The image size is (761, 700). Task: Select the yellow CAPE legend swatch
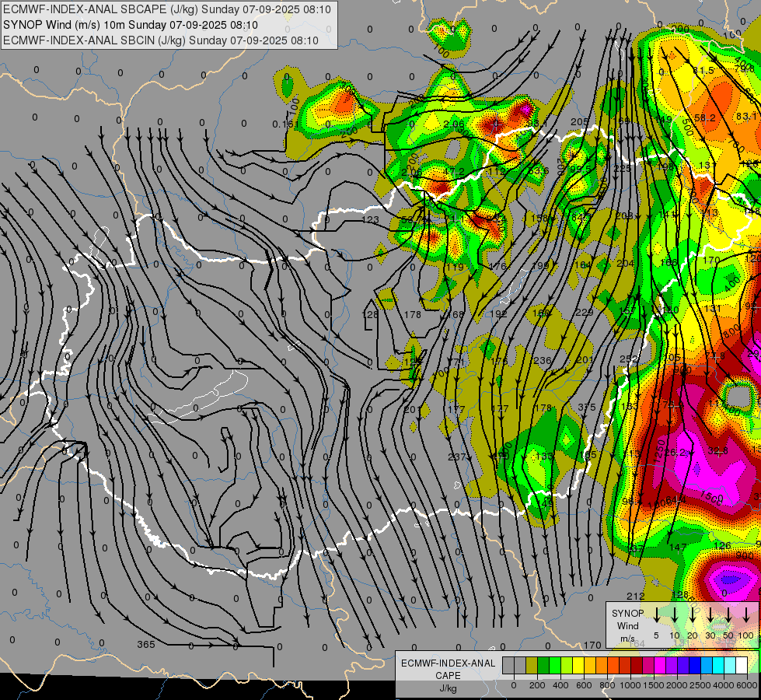[x=578, y=666]
